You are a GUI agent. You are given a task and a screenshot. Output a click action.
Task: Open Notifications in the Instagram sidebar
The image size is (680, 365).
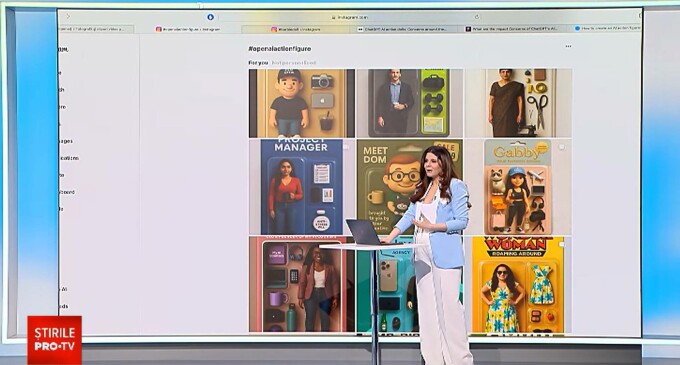point(69,158)
